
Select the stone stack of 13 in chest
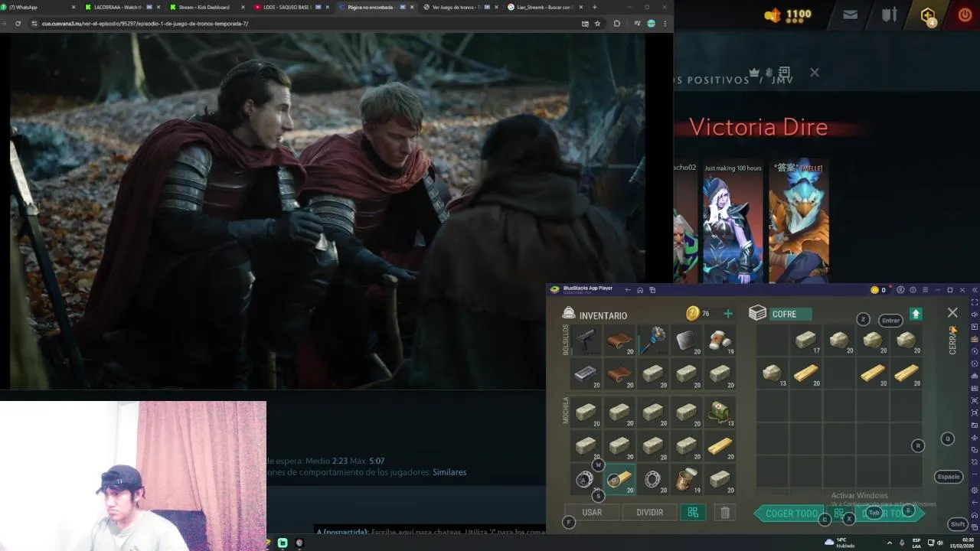772,373
